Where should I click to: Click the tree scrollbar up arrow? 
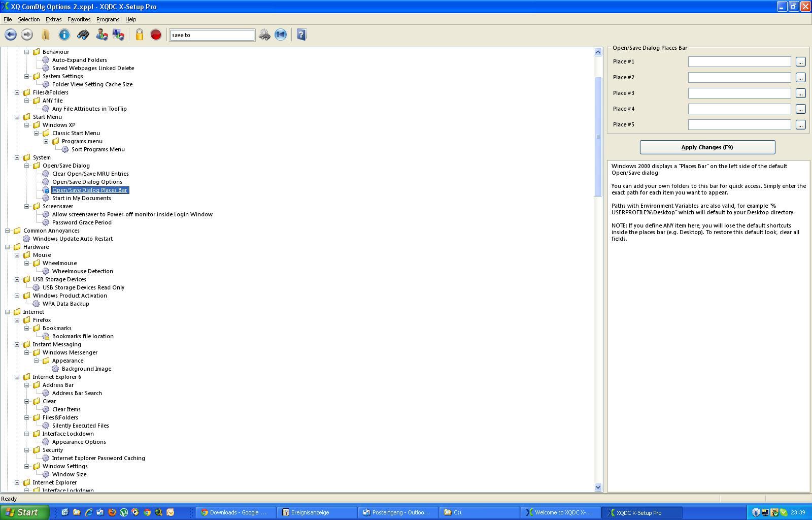tap(598, 52)
